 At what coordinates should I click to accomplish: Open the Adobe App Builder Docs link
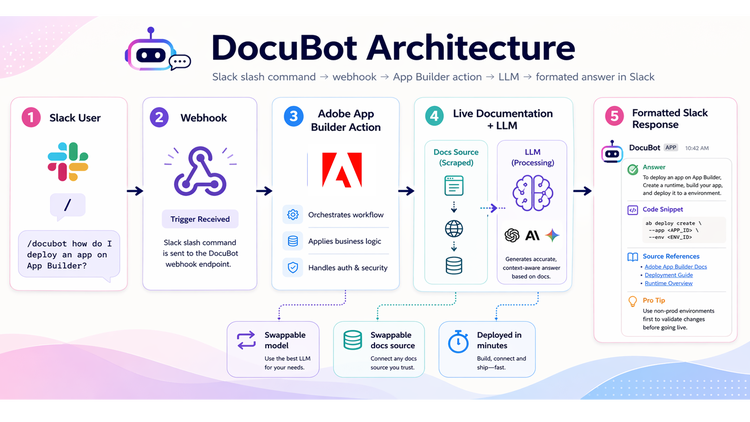[676, 268]
